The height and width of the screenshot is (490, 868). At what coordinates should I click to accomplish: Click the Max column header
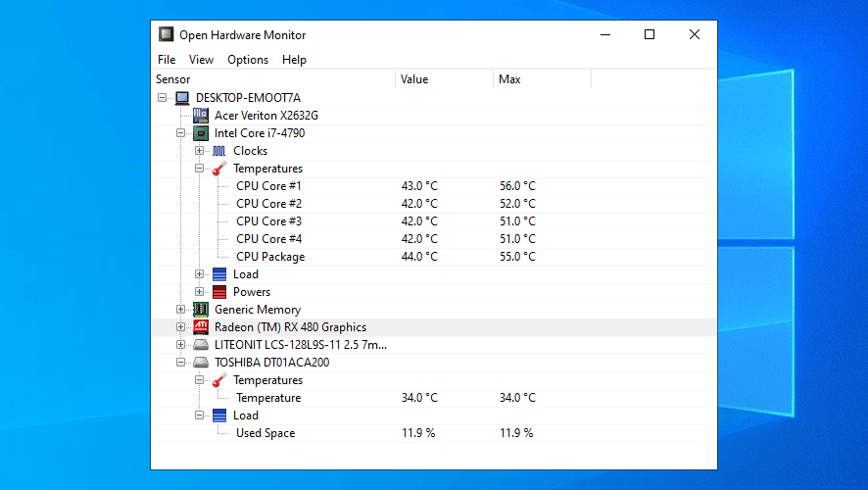(x=543, y=79)
